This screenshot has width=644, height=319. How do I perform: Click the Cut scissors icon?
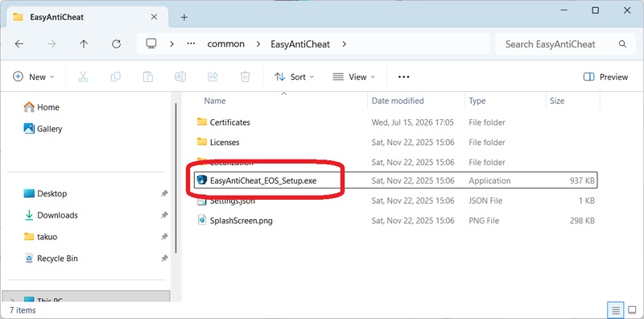[83, 77]
